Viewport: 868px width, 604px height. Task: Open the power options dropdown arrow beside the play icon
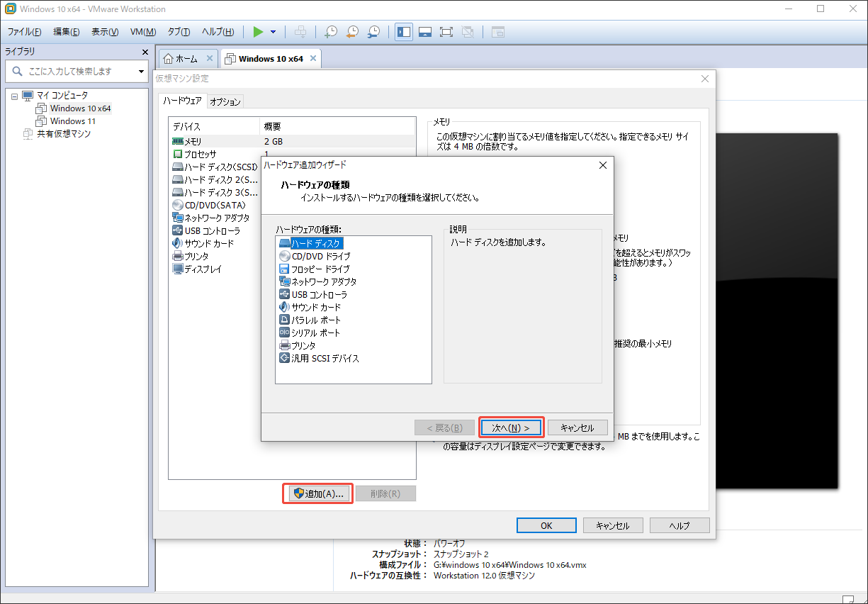pyautogui.click(x=274, y=32)
